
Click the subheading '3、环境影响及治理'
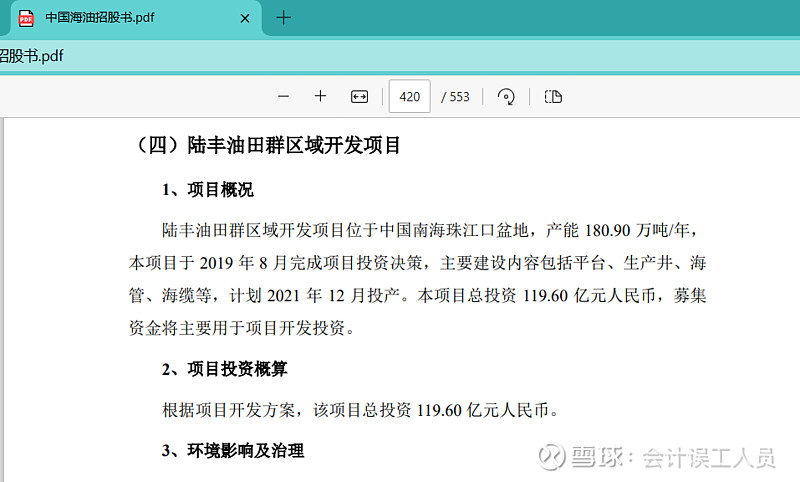pos(233,451)
